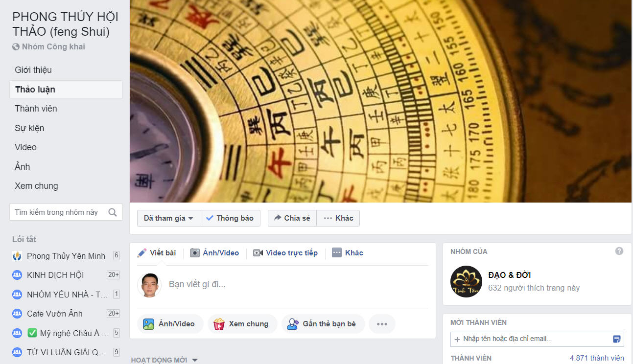Screen dimensions: 633x364
Task: Click the Xem chung popcorn icon button
Action: pyautogui.click(x=242, y=324)
